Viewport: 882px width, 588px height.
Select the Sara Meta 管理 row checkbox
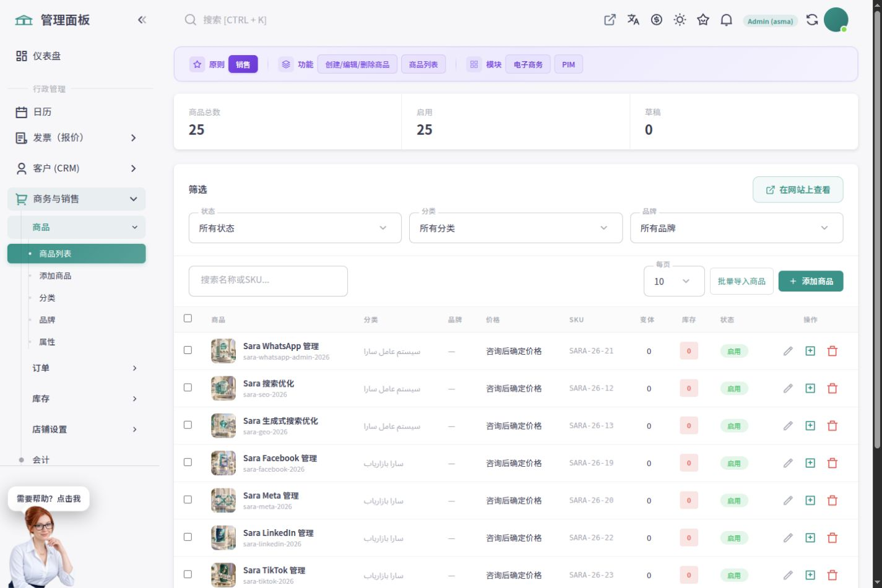tap(188, 499)
